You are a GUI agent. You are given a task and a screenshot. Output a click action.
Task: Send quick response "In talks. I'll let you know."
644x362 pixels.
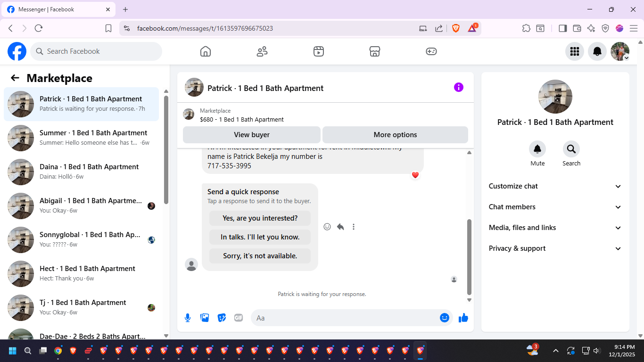coord(260,237)
